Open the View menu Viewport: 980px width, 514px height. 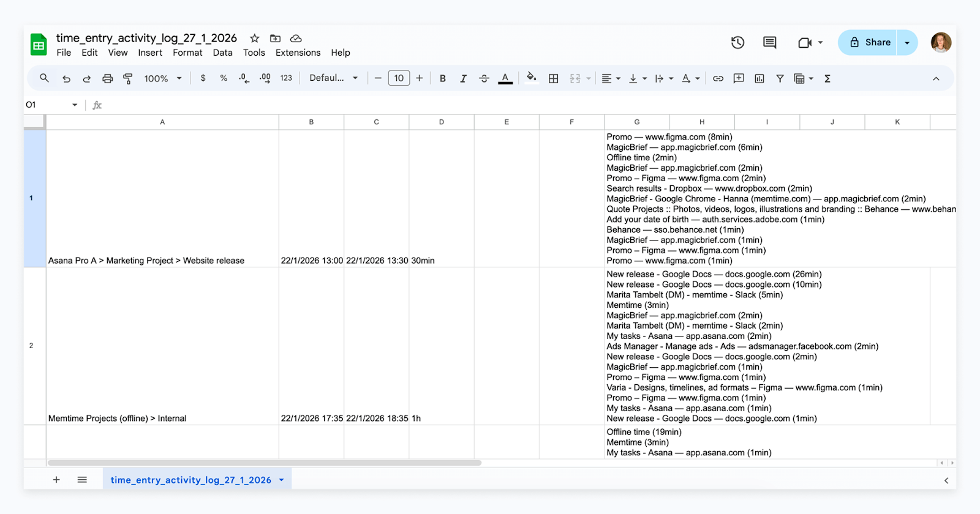(118, 53)
